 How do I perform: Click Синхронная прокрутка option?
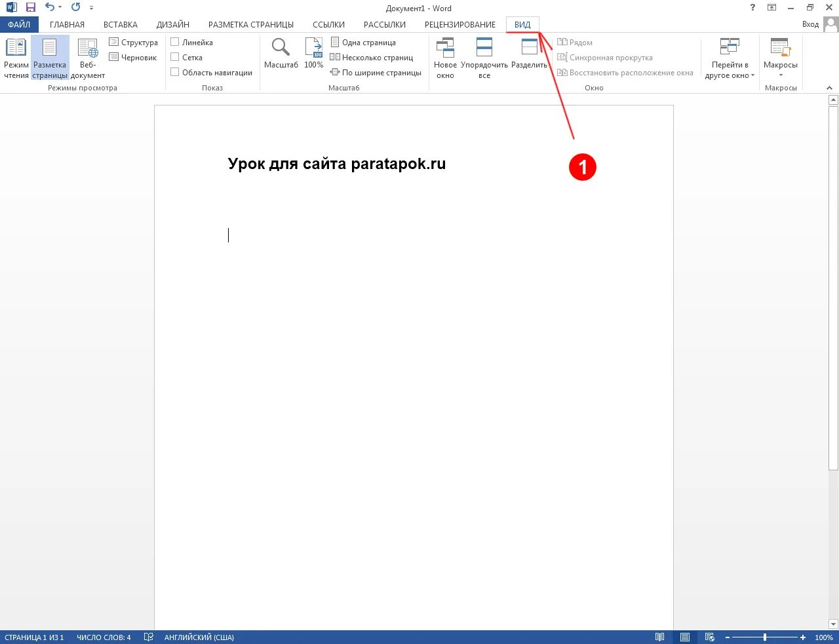tap(604, 58)
